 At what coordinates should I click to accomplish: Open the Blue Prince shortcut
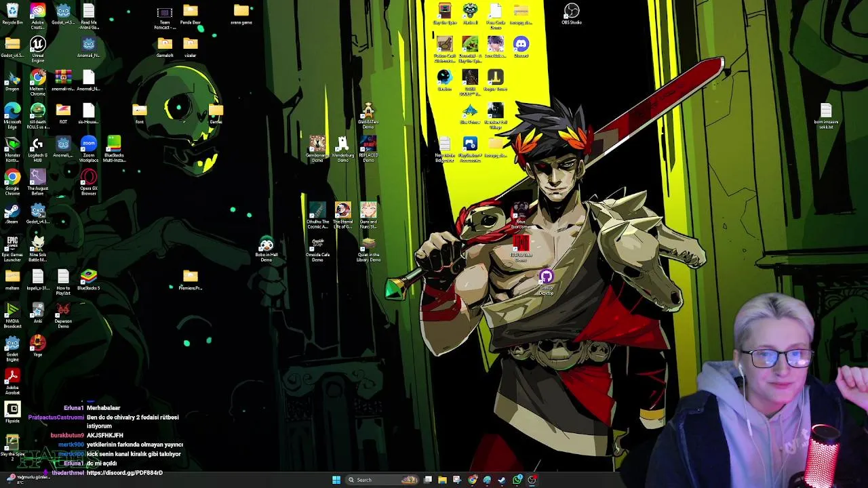tap(470, 114)
